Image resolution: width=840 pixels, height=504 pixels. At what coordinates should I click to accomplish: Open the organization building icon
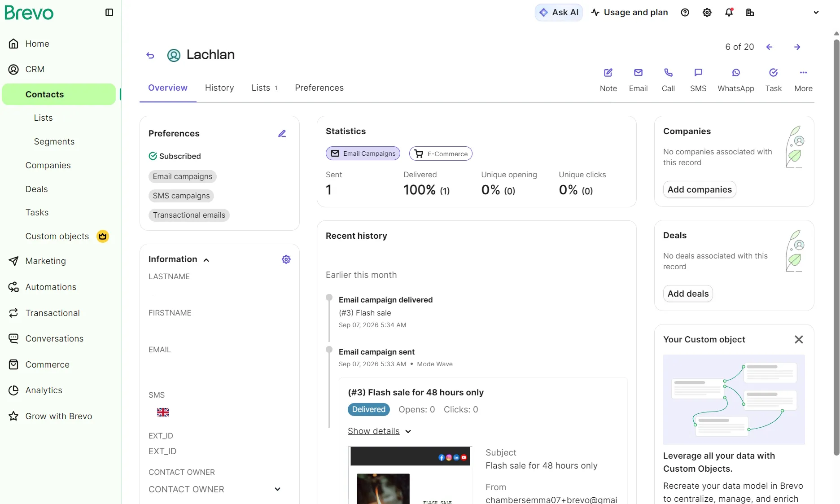[x=750, y=13]
